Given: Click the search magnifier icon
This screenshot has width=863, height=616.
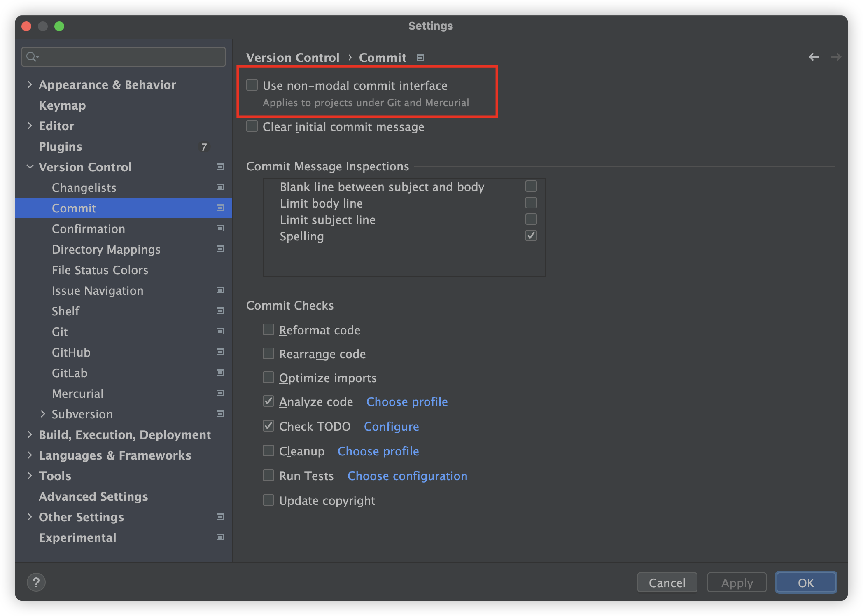Looking at the screenshot, I should [32, 57].
